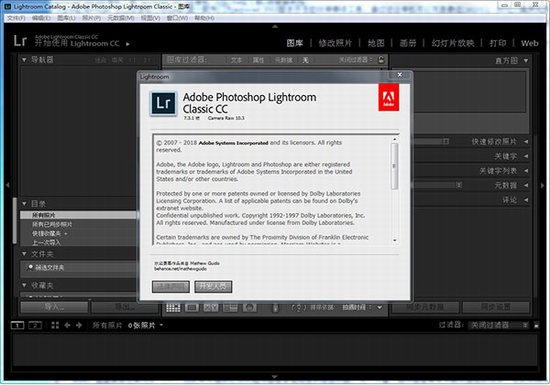Open the grid shortcut icon in filmstrip bar
Image resolution: width=550 pixels, height=385 pixels.
pos(55,325)
